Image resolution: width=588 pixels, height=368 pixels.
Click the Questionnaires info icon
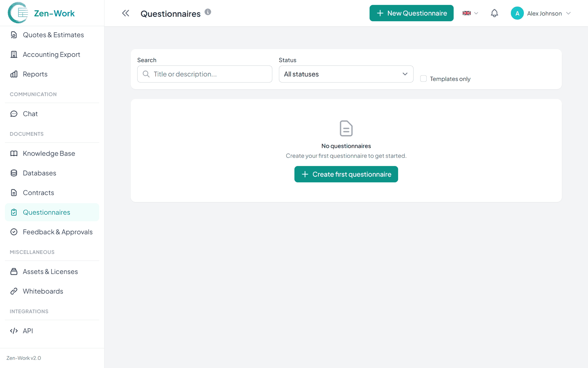[x=208, y=12]
